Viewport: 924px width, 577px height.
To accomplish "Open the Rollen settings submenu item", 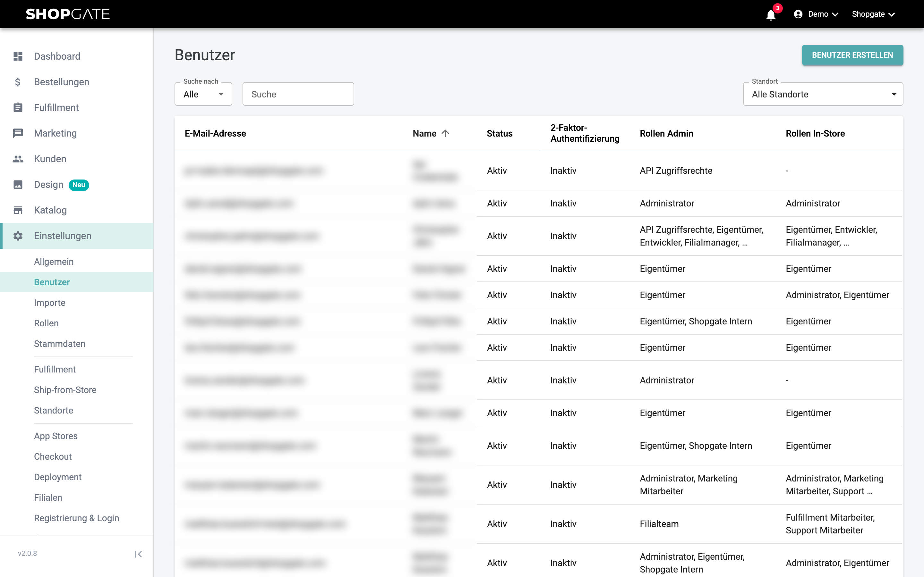I will click(46, 323).
